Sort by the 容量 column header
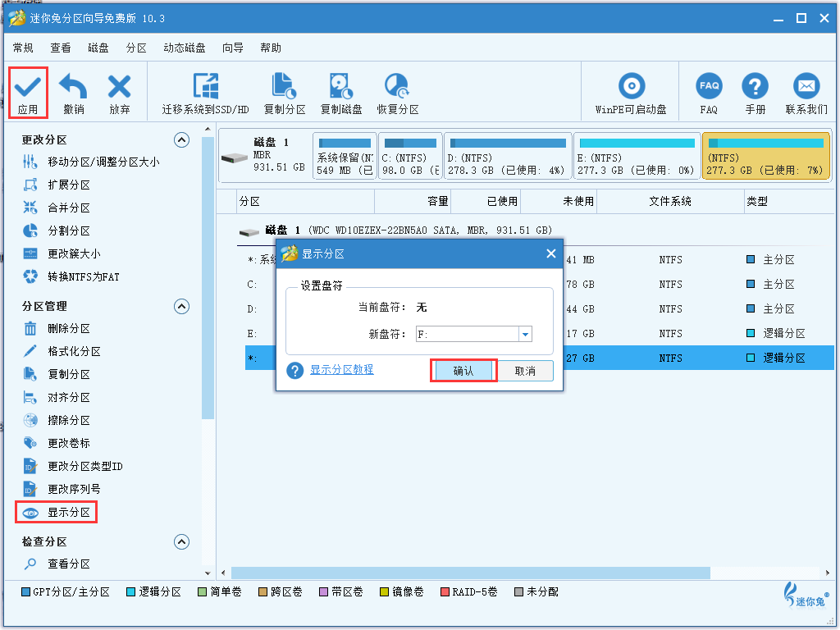Screen dimensions: 840x630 click(438, 202)
